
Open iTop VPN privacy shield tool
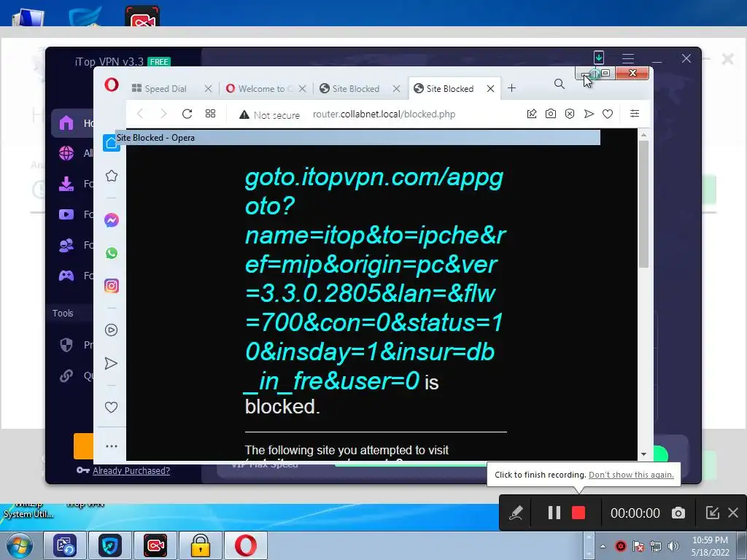point(66,344)
